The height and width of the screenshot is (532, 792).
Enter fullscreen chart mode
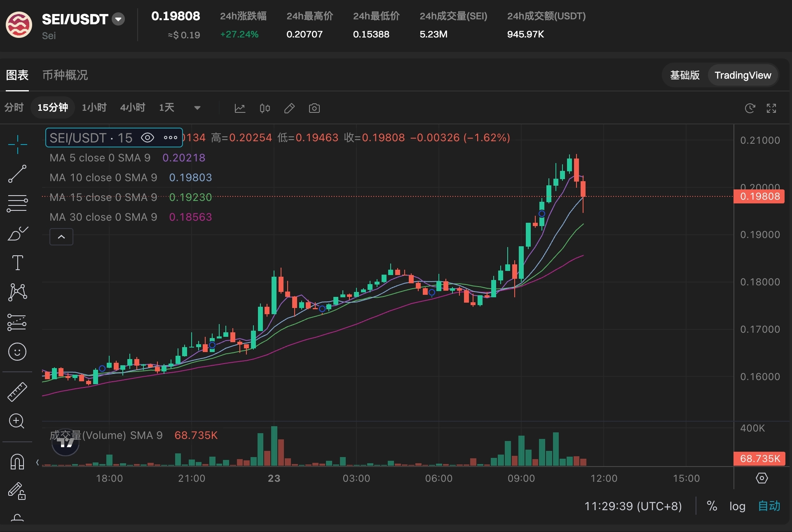[771, 108]
